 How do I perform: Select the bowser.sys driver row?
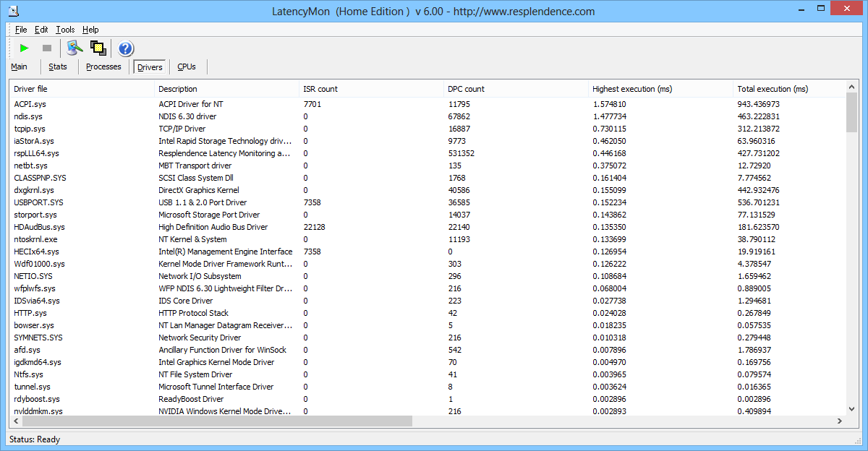click(x=427, y=325)
